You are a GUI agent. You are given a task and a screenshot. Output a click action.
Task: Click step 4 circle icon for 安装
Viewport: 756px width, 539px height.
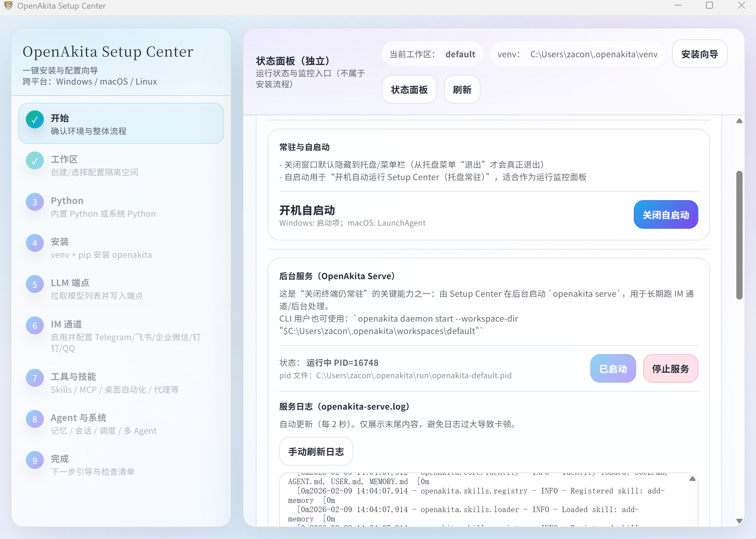click(x=35, y=243)
